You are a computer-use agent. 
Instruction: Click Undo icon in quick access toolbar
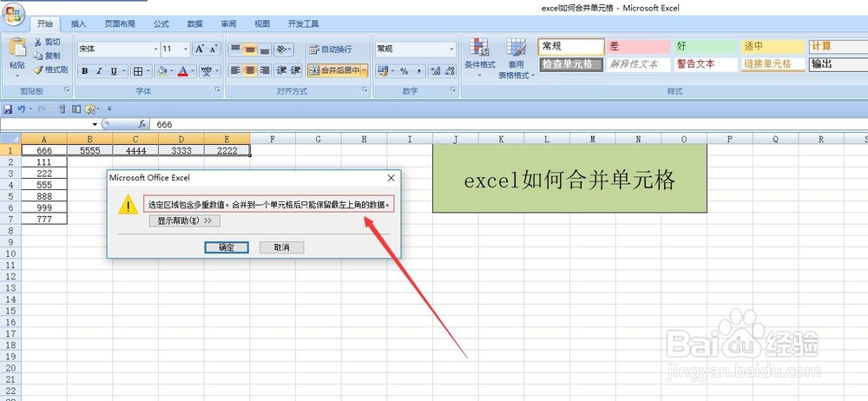coord(21,109)
